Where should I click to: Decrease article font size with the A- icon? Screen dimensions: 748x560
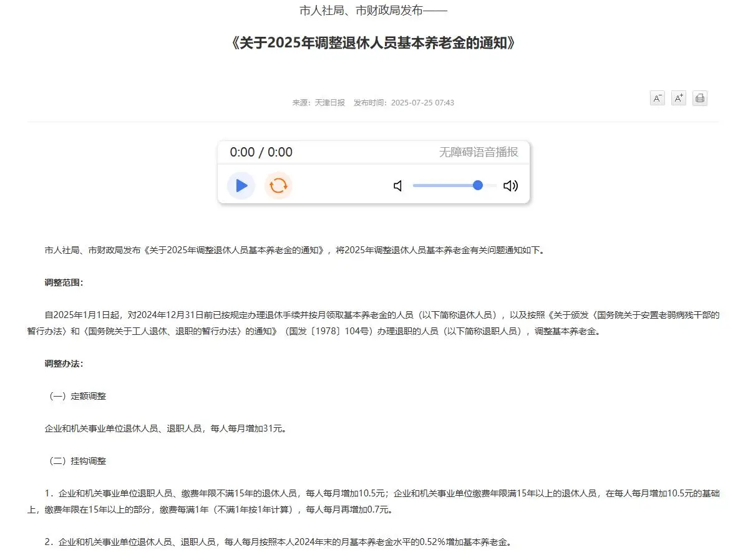[656, 98]
